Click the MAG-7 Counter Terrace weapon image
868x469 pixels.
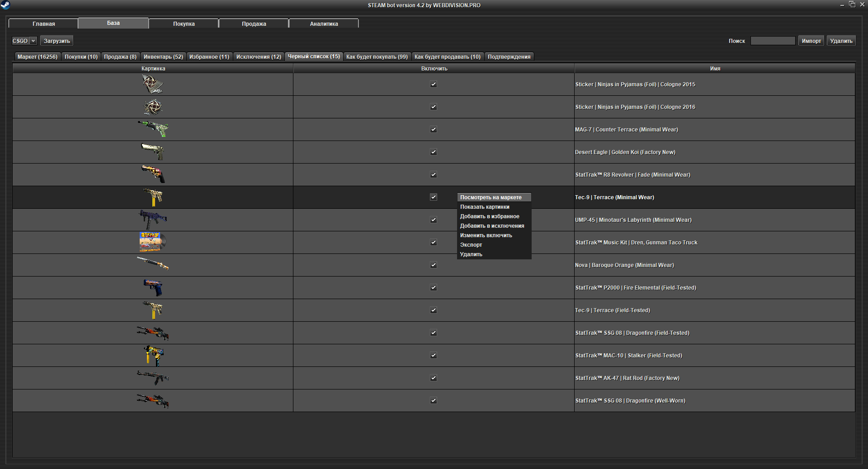pyautogui.click(x=153, y=129)
